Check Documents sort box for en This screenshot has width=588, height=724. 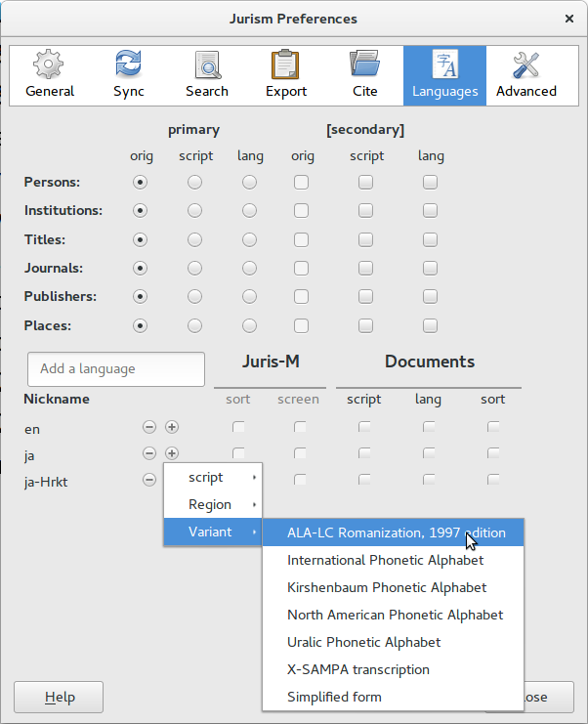point(493,427)
